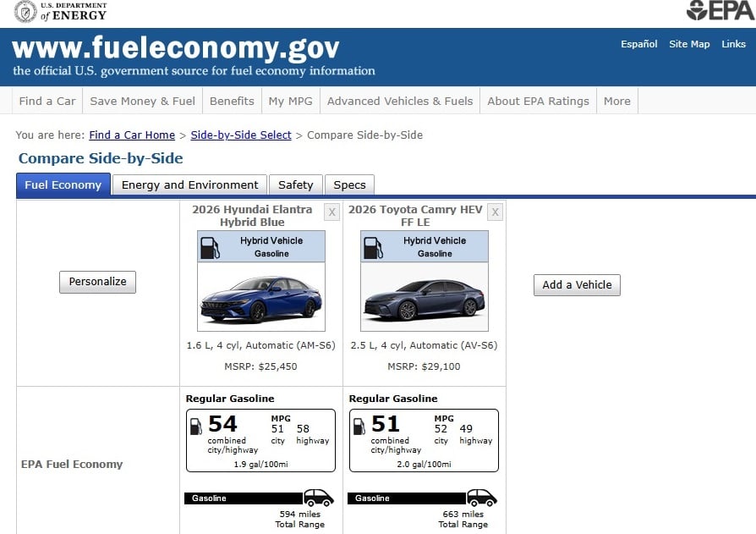The image size is (756, 534).
Task: Click the Add a Vehicle button
Action: (577, 285)
